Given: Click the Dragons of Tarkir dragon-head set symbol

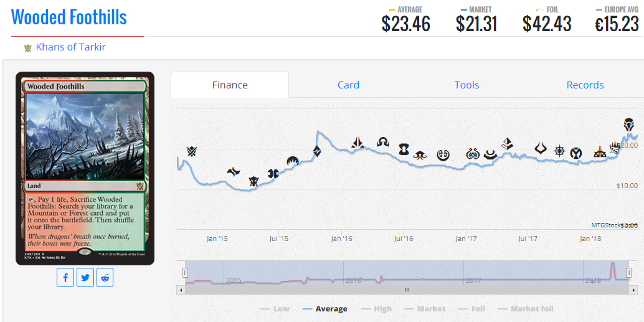Looking at the screenshot, I should (x=254, y=181).
